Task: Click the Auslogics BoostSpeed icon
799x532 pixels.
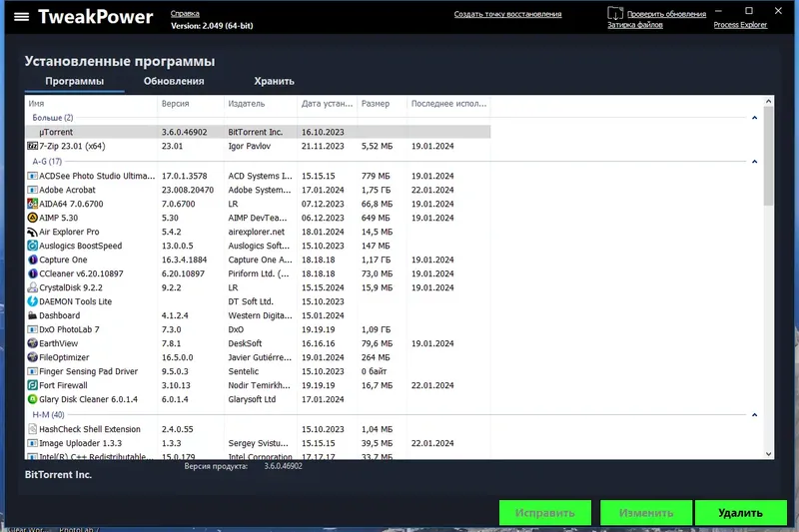Action: point(32,246)
